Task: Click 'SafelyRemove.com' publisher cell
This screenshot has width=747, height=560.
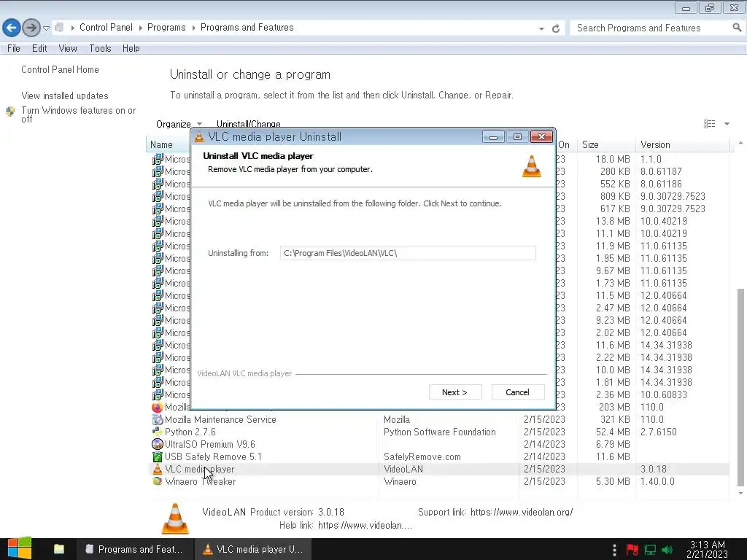Action: 422,456
